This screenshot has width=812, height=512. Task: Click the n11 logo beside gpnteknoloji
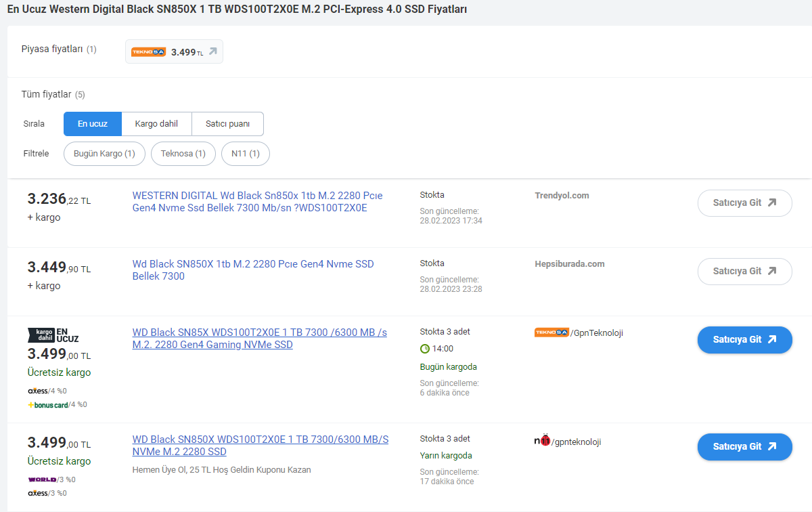[542, 441]
